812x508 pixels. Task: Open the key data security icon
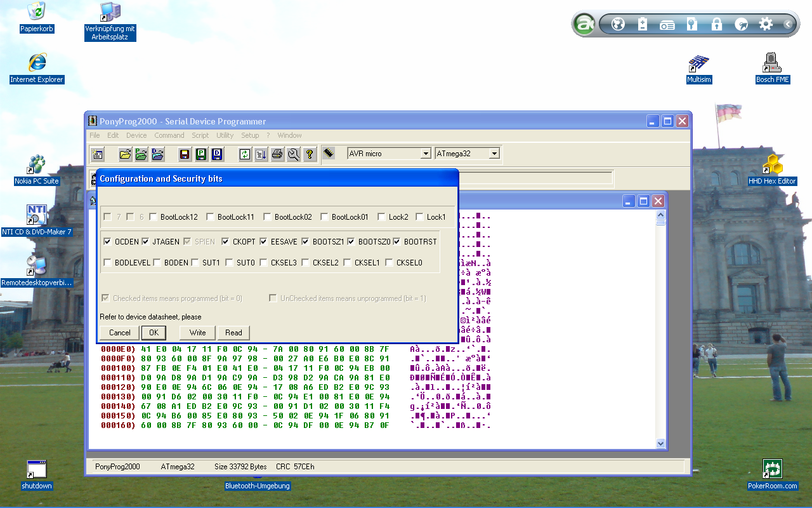pyautogui.click(x=692, y=24)
